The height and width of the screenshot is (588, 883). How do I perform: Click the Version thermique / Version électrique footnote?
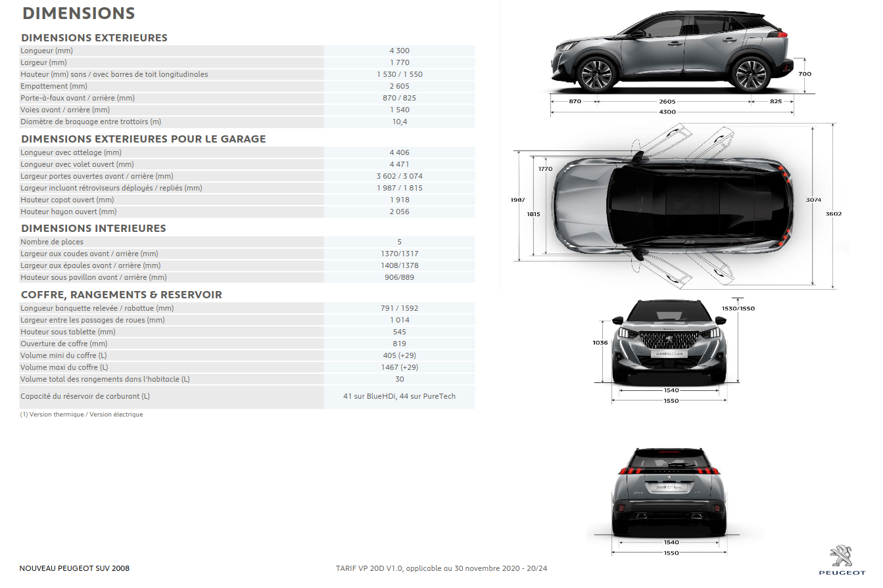[x=82, y=415]
